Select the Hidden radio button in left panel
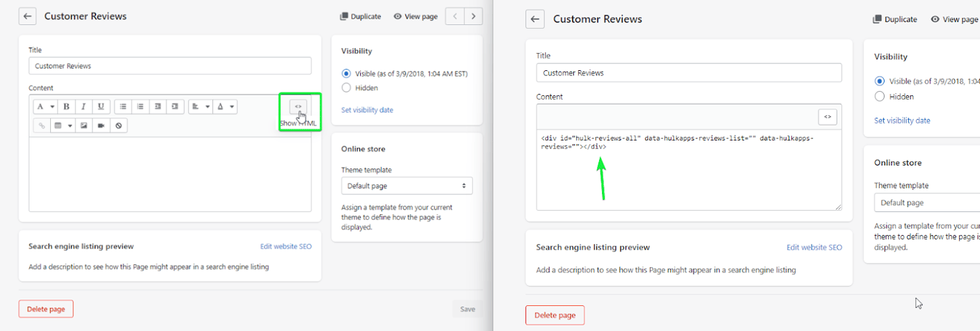This screenshot has width=980, height=331. pos(347,88)
